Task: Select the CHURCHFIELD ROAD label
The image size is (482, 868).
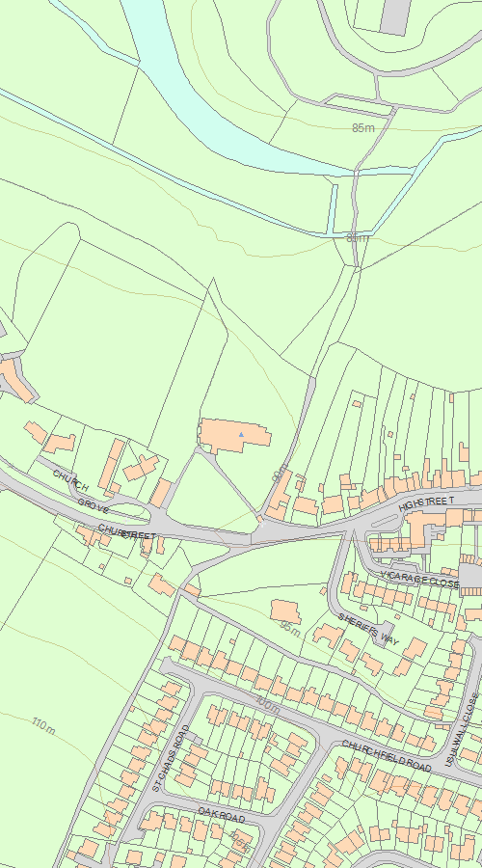Action: (387, 755)
